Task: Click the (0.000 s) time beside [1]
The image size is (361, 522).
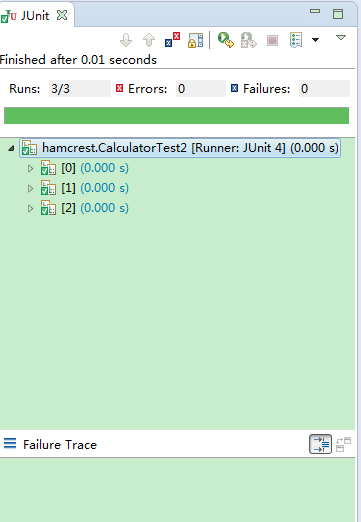Action: 105,188
